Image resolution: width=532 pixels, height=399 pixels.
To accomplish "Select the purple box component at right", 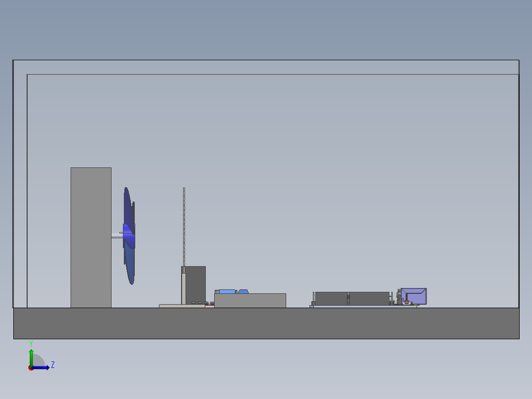I will coord(414,296).
